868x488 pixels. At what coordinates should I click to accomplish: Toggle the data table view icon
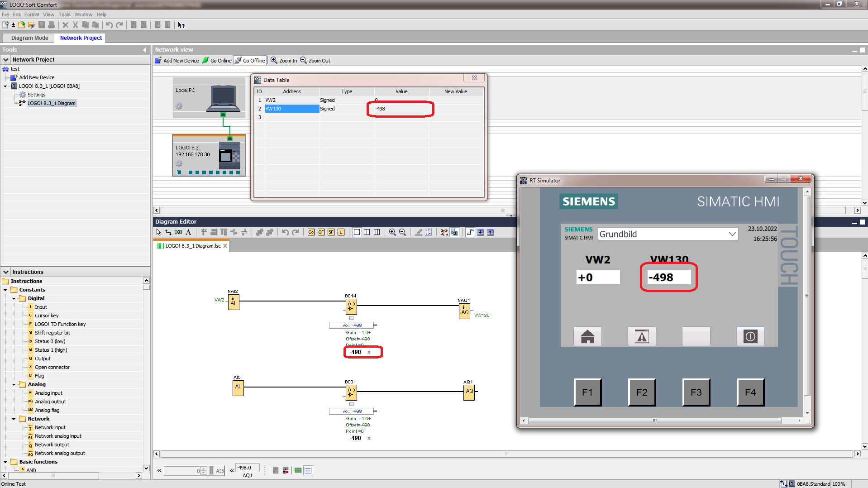click(x=308, y=470)
